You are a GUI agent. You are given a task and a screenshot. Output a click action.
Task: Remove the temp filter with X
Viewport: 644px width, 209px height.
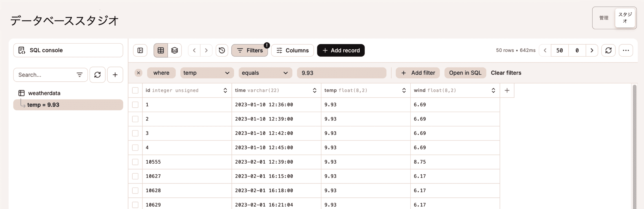click(138, 73)
